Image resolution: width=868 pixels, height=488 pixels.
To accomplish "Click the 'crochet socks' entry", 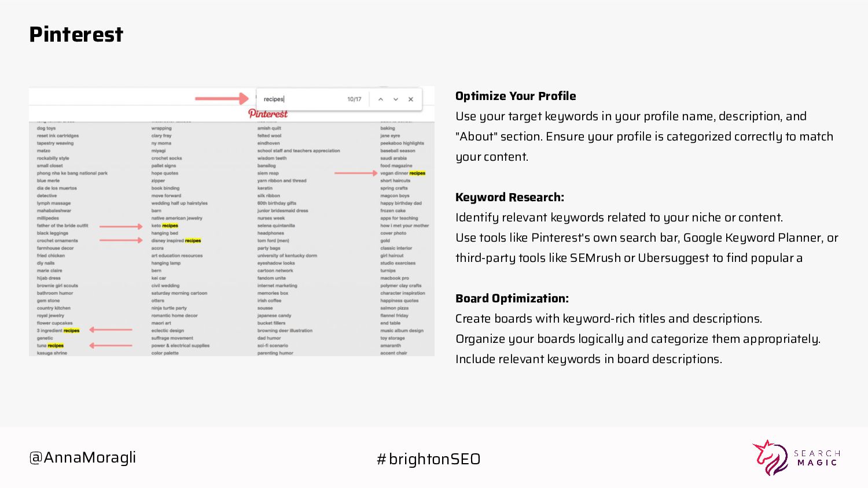I will pos(167,158).
